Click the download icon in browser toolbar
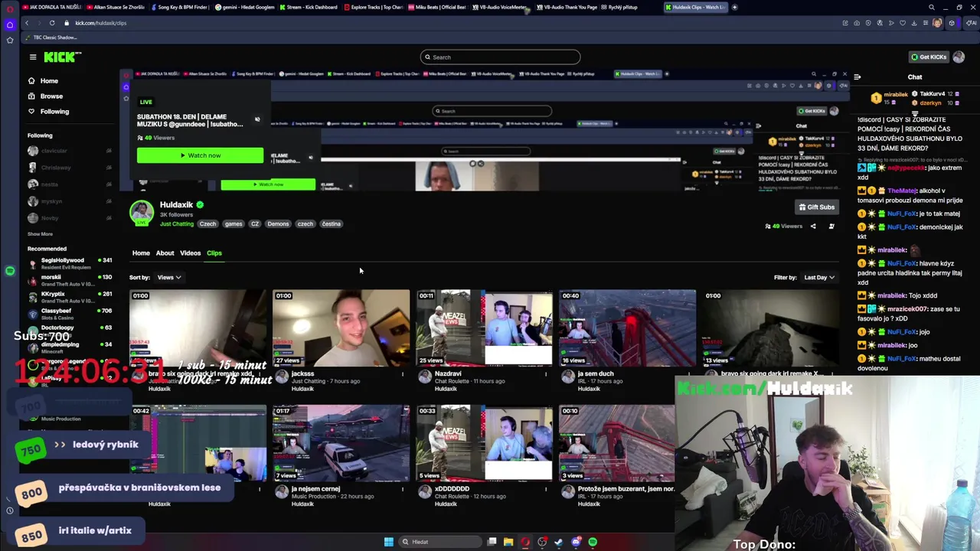Viewport: 980px width, 551px height. (914, 23)
